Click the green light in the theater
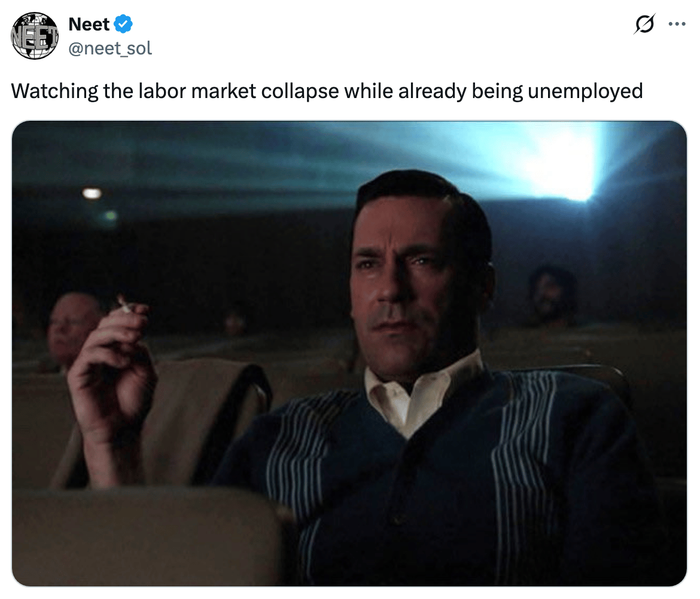Screen dimensions: 700x599 click(x=110, y=216)
